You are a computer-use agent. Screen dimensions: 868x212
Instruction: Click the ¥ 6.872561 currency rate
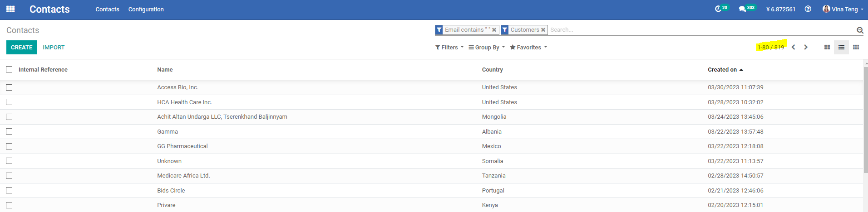781,9
